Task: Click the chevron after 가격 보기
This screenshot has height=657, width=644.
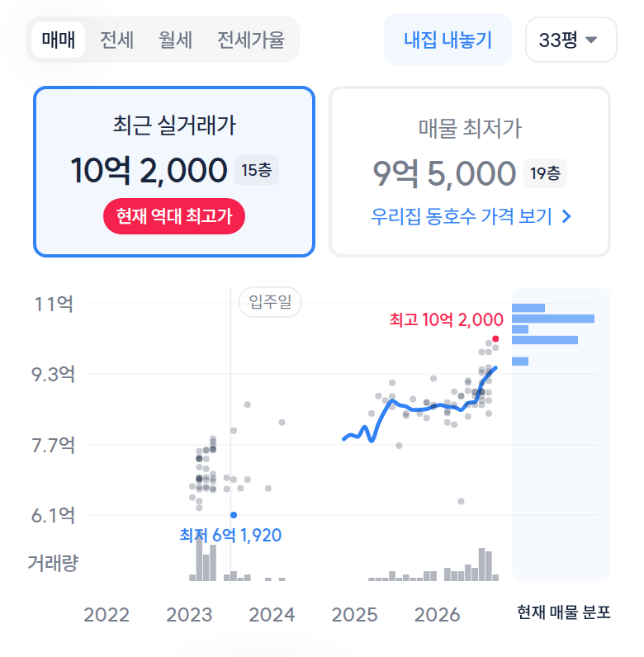Action: pos(566,216)
